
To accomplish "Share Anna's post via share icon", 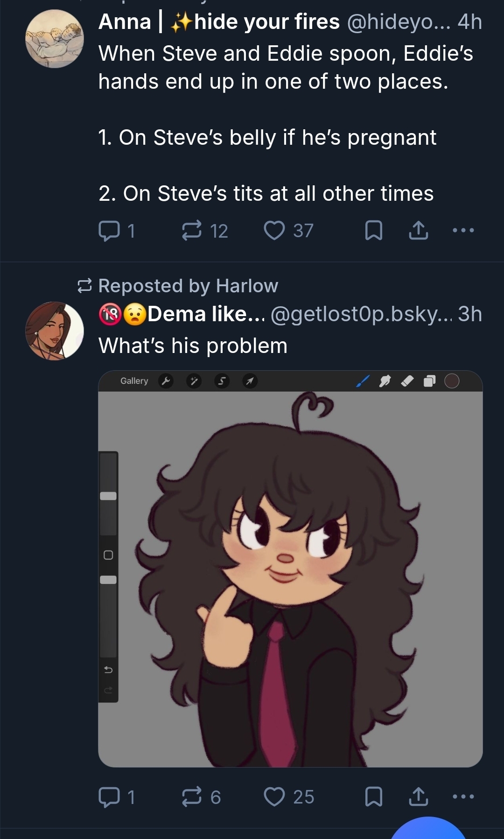I will coord(418,231).
